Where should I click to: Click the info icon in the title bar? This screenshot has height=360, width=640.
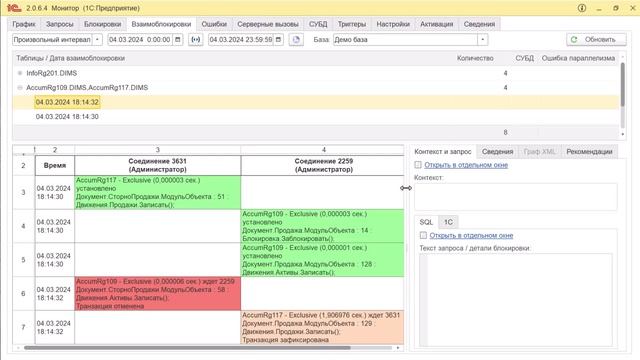(582, 8)
